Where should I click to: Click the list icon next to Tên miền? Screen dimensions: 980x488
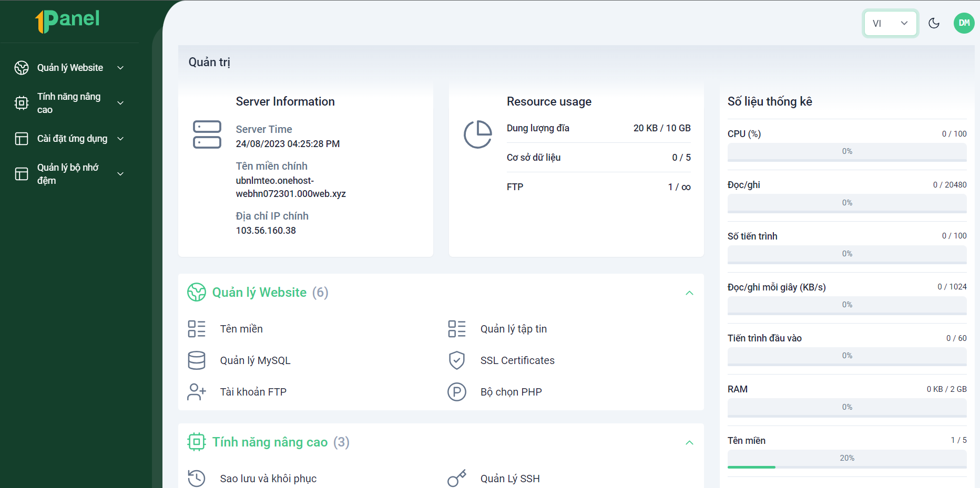pyautogui.click(x=197, y=329)
